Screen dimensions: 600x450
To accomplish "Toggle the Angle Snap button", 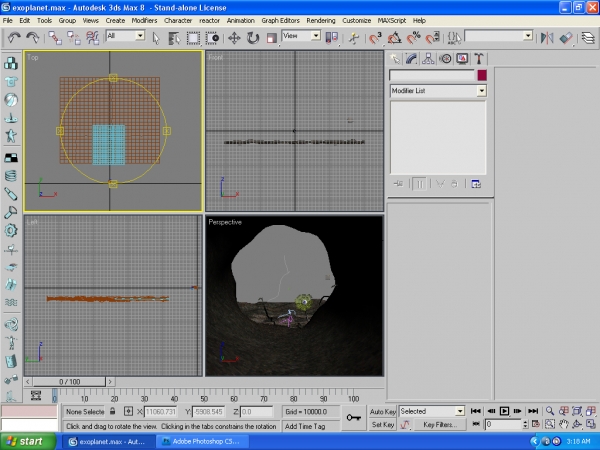I will 394,38.
